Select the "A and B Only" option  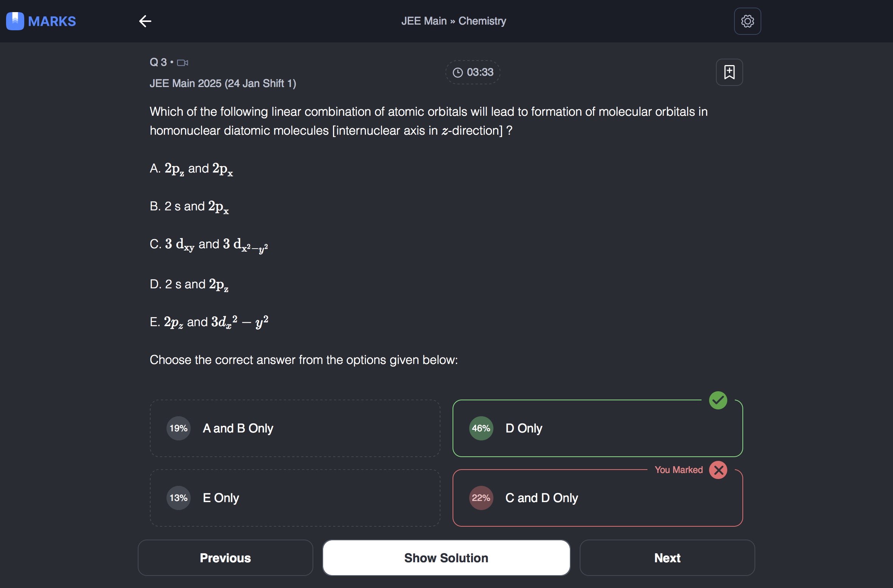pyautogui.click(x=295, y=428)
